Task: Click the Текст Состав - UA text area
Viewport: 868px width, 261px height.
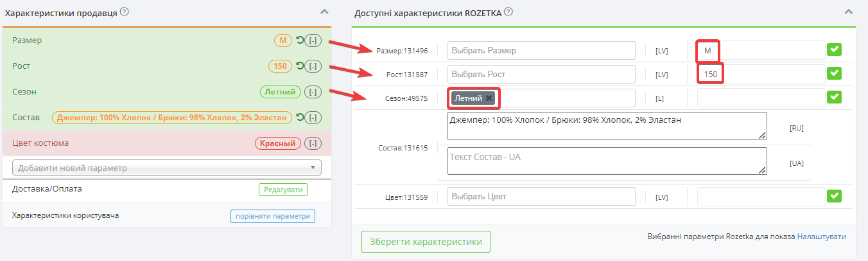Action: click(607, 161)
